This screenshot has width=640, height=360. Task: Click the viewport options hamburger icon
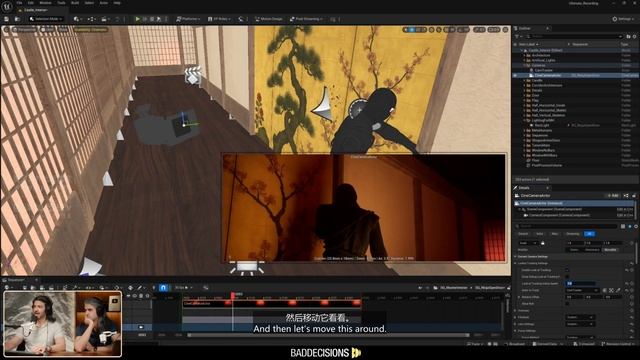tap(6, 29)
